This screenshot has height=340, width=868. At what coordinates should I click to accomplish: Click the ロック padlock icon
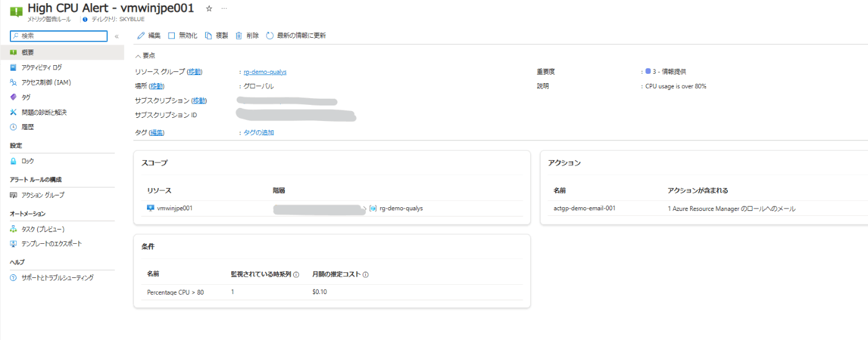tap(14, 161)
